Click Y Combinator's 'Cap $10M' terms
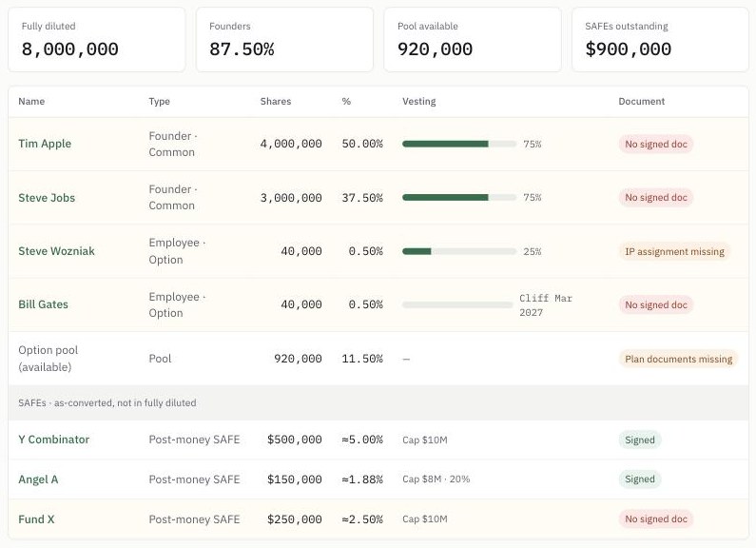This screenshot has width=756, height=548. (425, 440)
